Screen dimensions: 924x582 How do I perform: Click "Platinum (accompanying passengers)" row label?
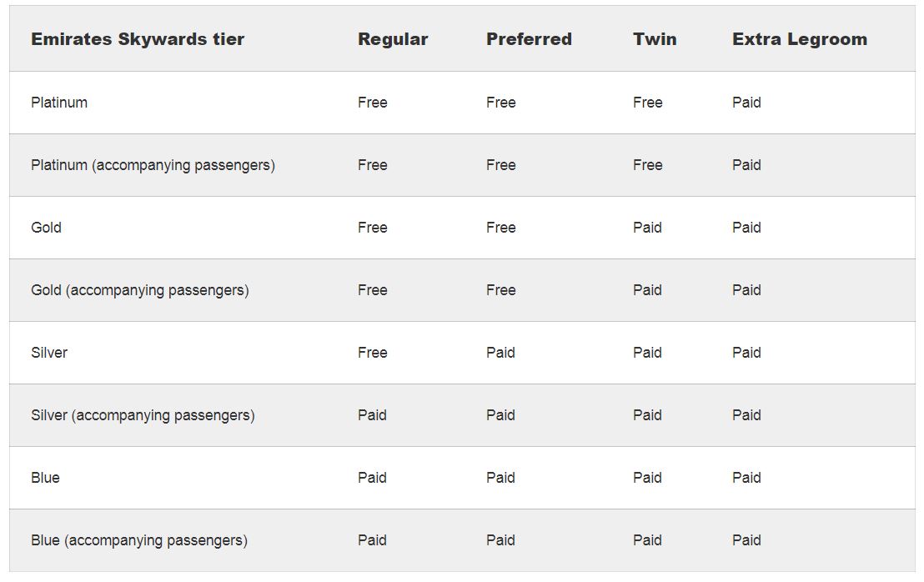[153, 165]
